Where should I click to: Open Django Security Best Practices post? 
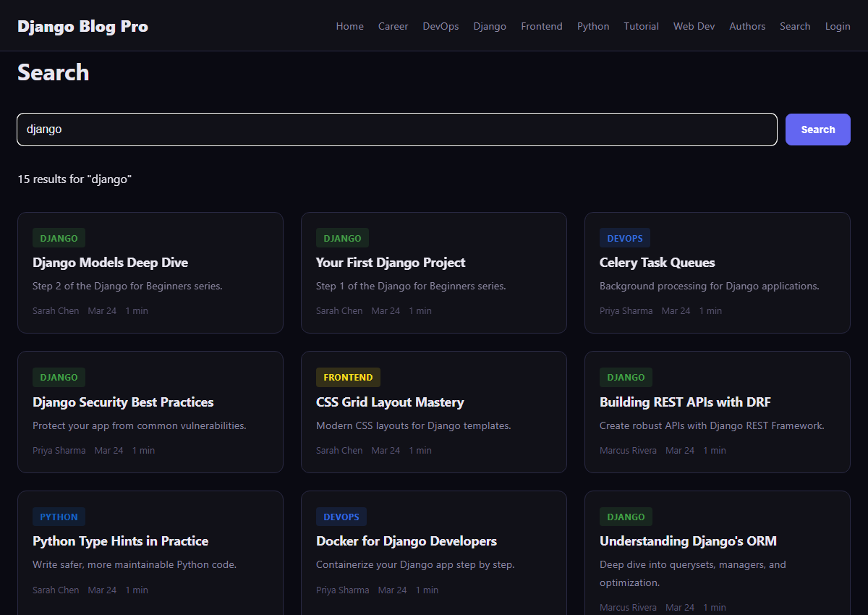[123, 402]
